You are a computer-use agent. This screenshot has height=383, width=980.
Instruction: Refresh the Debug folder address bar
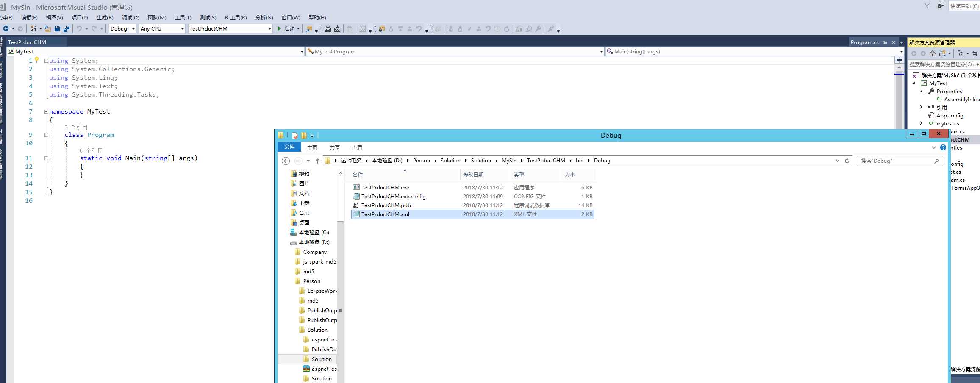pos(847,161)
